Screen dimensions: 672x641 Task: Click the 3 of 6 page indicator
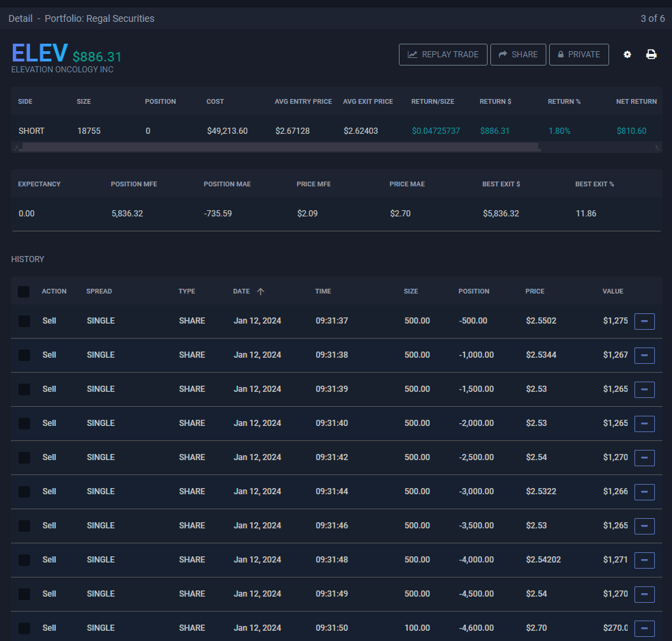(652, 18)
